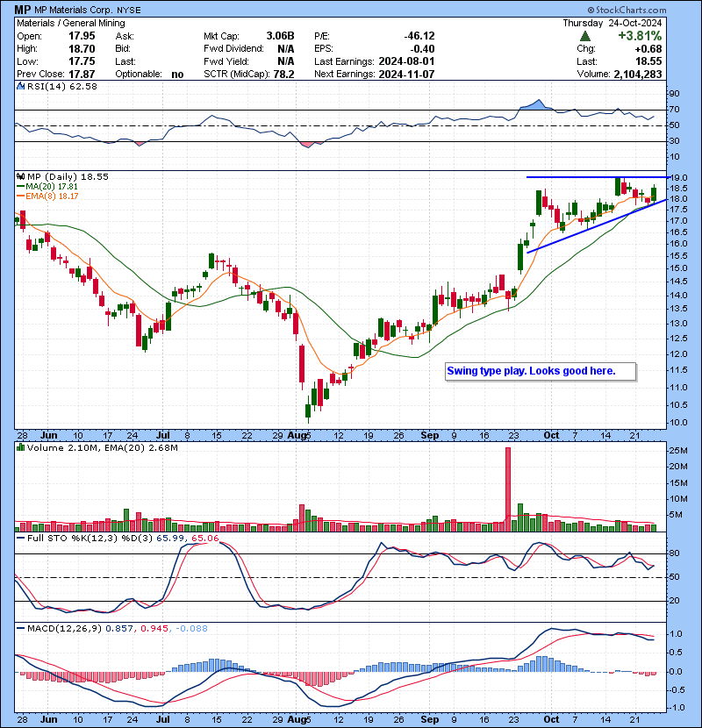Click the Aug label on the price chart axis
The image size is (702, 728).
(299, 434)
